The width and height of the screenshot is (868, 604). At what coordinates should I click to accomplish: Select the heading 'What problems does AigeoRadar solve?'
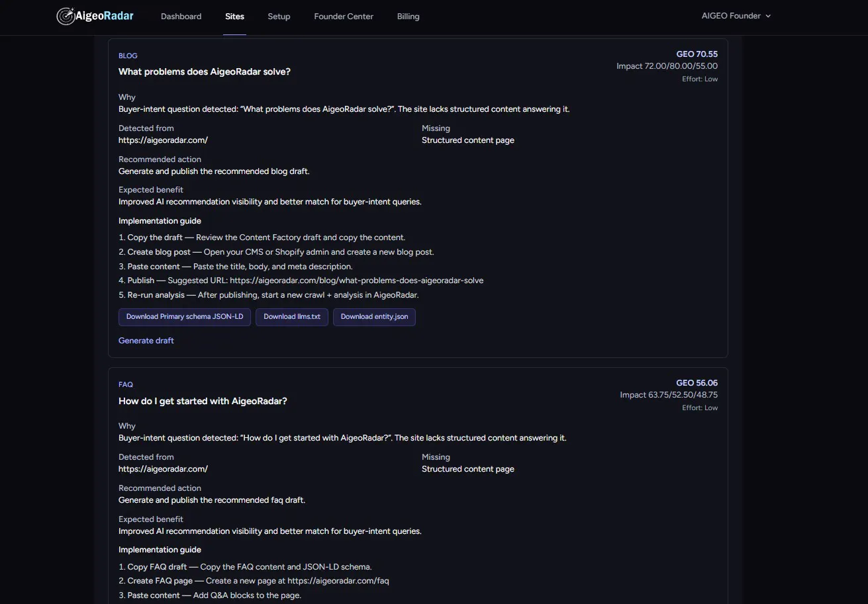205,71
